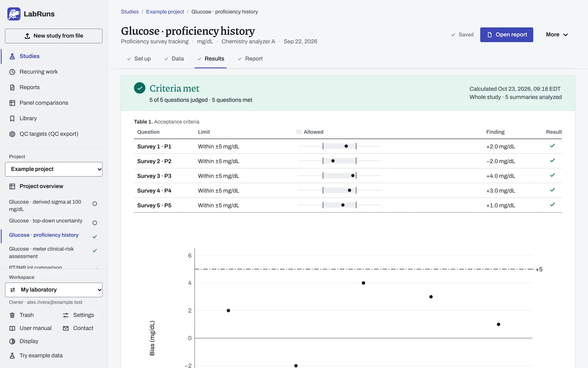This screenshot has width=588, height=368.
Task: Switch to the Report tab
Action: [x=250, y=59]
